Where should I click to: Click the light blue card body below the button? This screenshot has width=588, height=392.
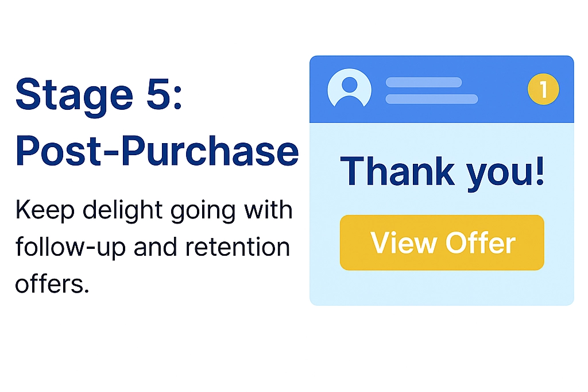click(442, 287)
